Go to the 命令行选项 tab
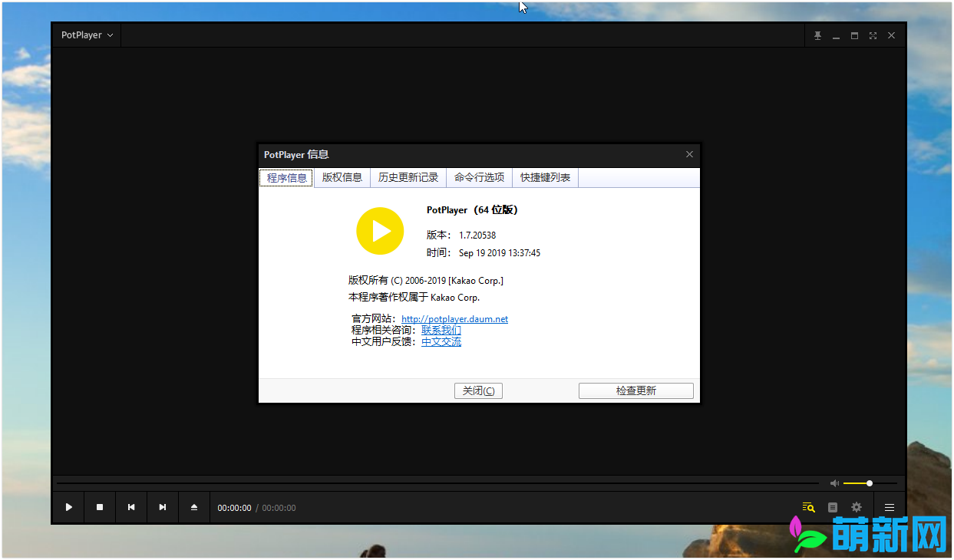954x560 pixels. pos(479,177)
